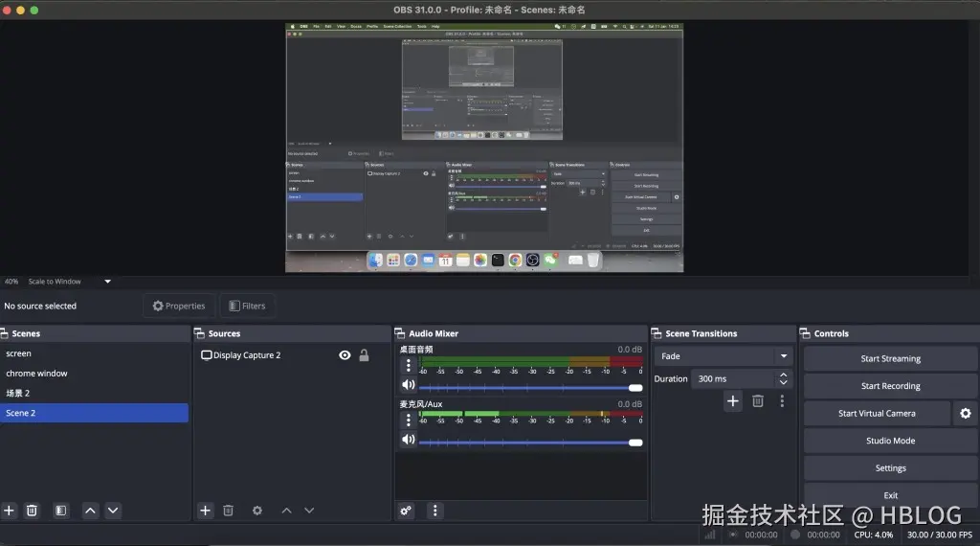Select the screen scene
Viewport: 980px width, 546px height.
94,353
